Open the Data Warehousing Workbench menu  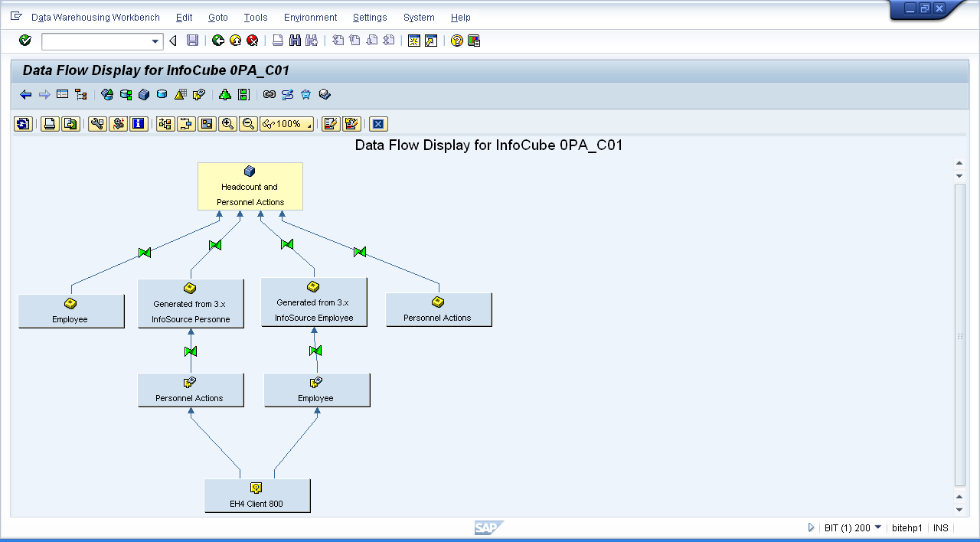pyautogui.click(x=96, y=18)
